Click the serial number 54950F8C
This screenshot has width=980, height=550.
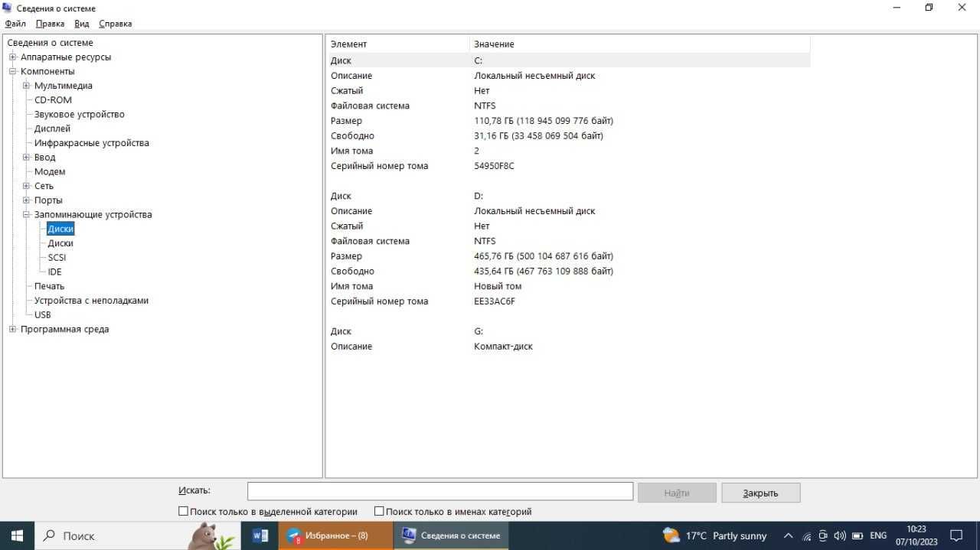[x=495, y=166]
